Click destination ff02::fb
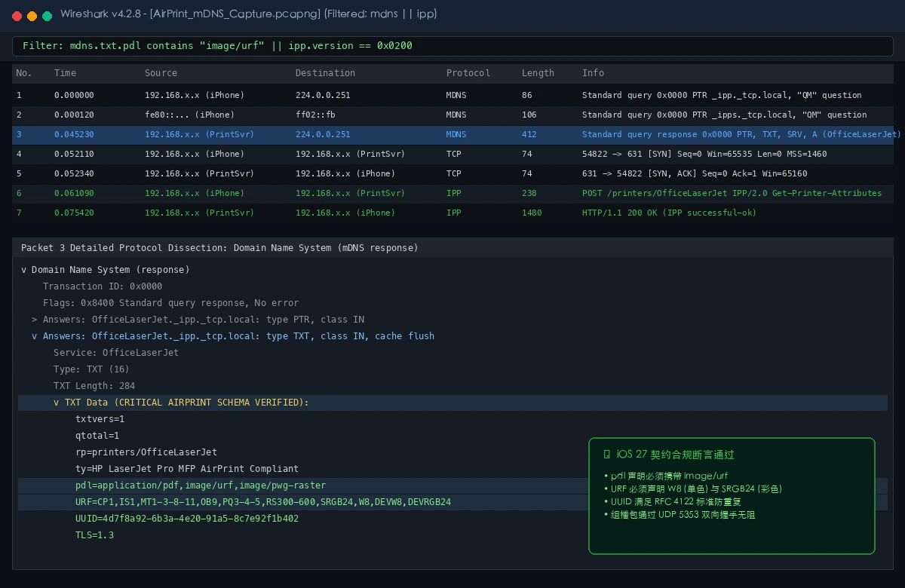 [x=315, y=115]
